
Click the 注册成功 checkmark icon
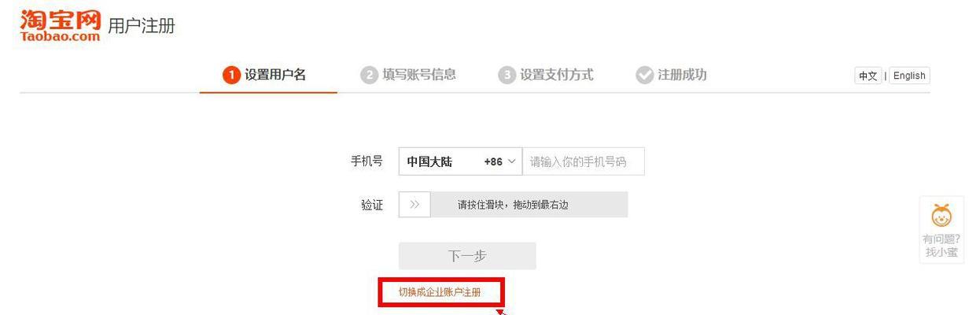644,75
